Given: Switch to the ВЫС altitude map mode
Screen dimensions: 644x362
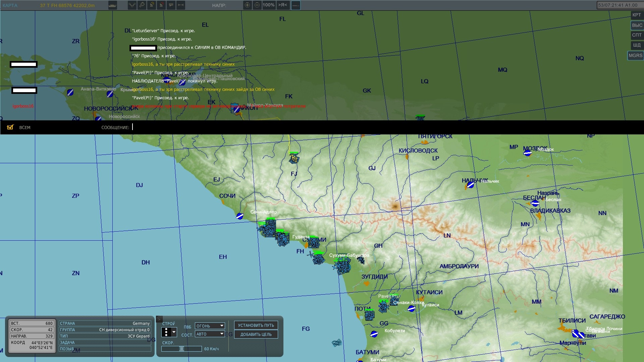Looking at the screenshot, I should pos(637,25).
